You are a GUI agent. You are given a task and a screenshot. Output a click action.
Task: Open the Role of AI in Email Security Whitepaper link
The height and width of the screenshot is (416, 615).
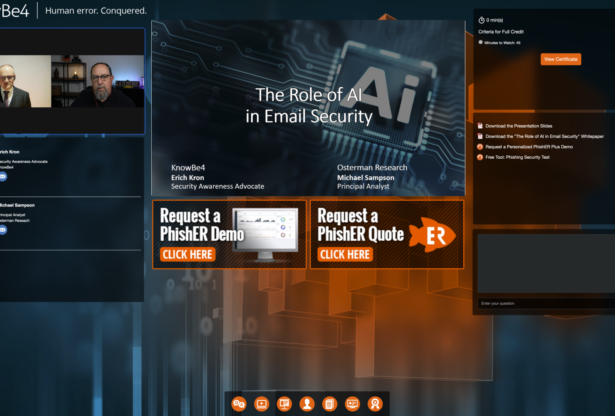(545, 136)
